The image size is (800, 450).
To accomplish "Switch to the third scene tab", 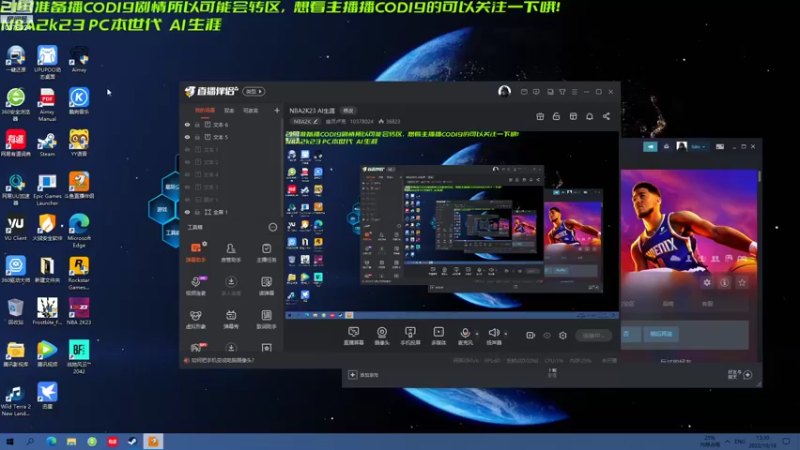I will [251, 110].
